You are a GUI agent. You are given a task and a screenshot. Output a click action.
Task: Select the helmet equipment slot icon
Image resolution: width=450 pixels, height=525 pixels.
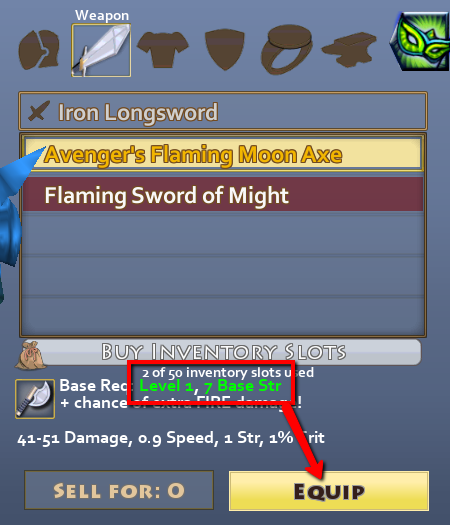[x=39, y=50]
